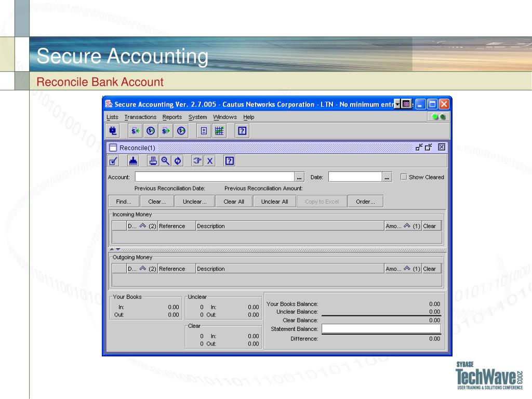Open the Transactions menu

tap(140, 117)
